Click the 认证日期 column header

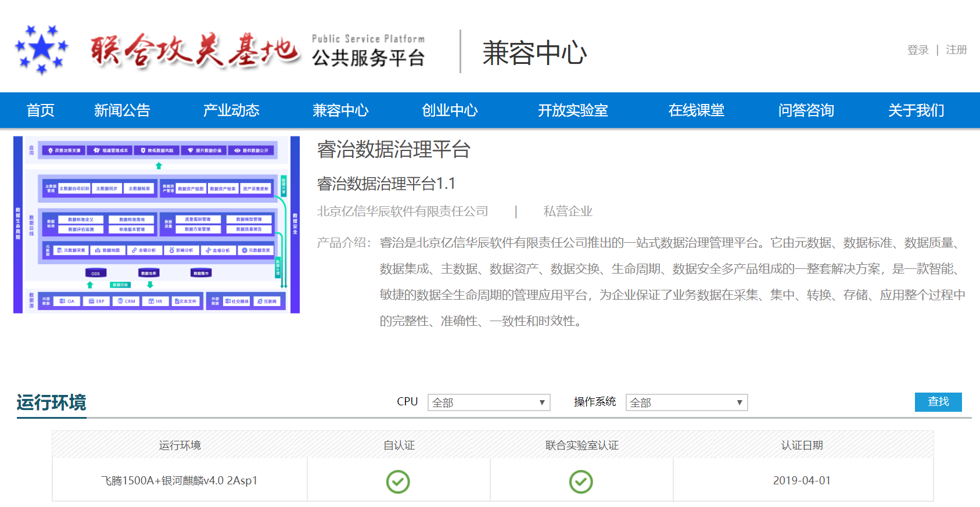(x=802, y=445)
